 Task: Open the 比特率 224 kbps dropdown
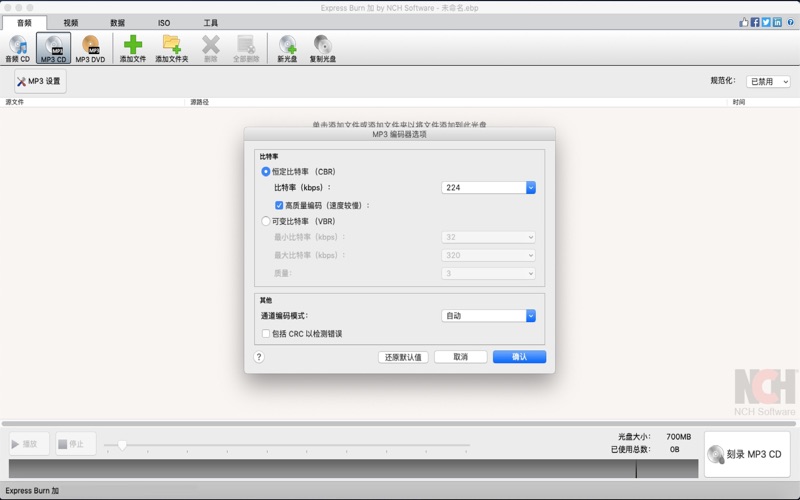point(488,188)
